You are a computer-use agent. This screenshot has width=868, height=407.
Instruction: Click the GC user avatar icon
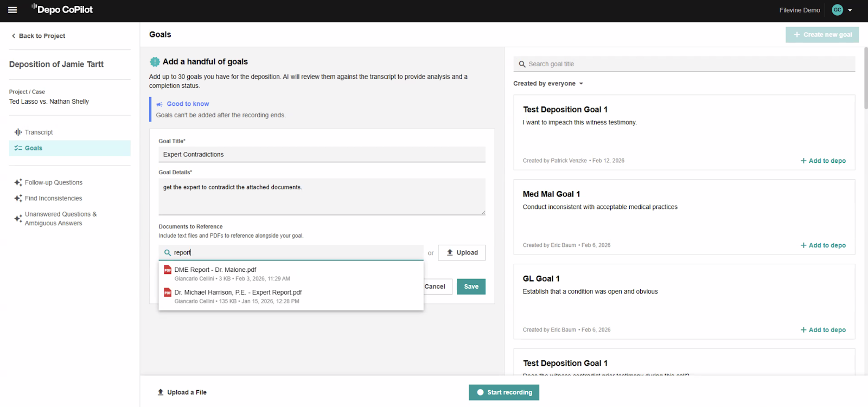click(x=837, y=10)
